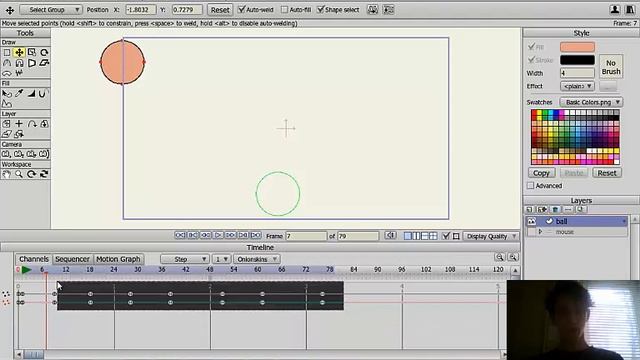Select the Translate Points tool
The image size is (640, 360).
tap(19, 53)
